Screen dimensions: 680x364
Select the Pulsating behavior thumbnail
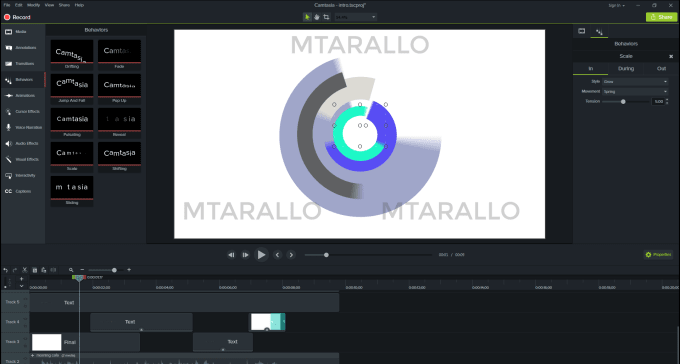72,123
